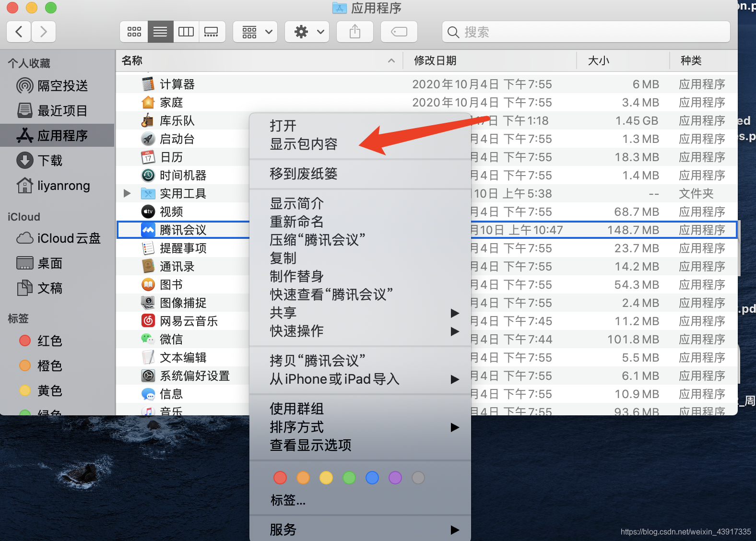This screenshot has width=756, height=541.
Task: Select the 图像捕捉 app icon
Action: 148,303
